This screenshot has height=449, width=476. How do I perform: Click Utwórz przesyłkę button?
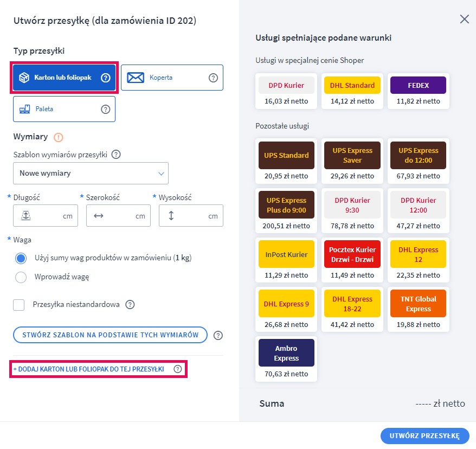[424, 436]
